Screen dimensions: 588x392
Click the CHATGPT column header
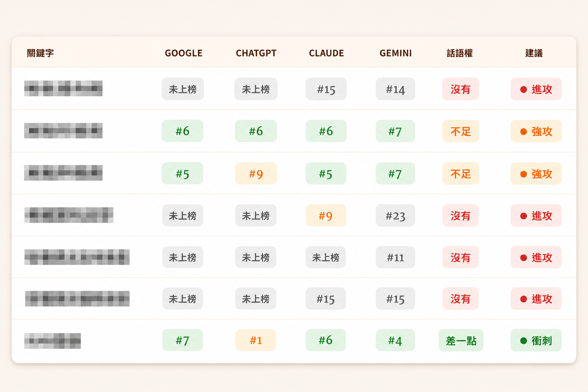(256, 53)
